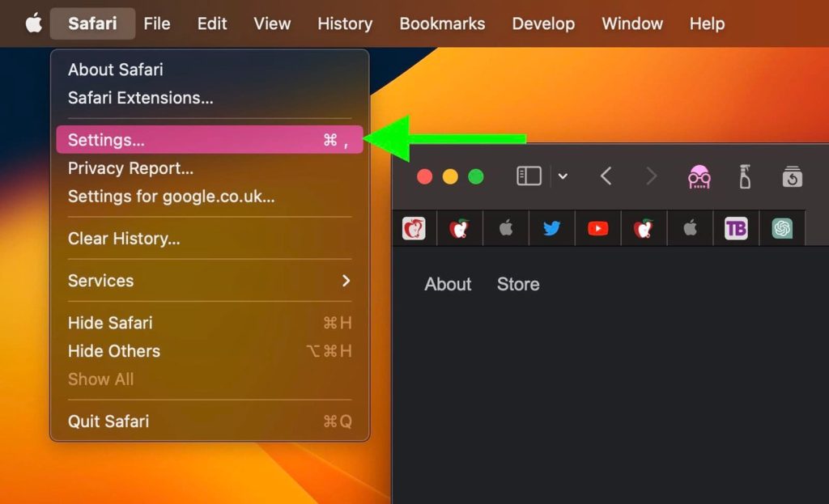Click the back navigation arrow
Viewport: 829px width, 504px height.
click(x=606, y=176)
